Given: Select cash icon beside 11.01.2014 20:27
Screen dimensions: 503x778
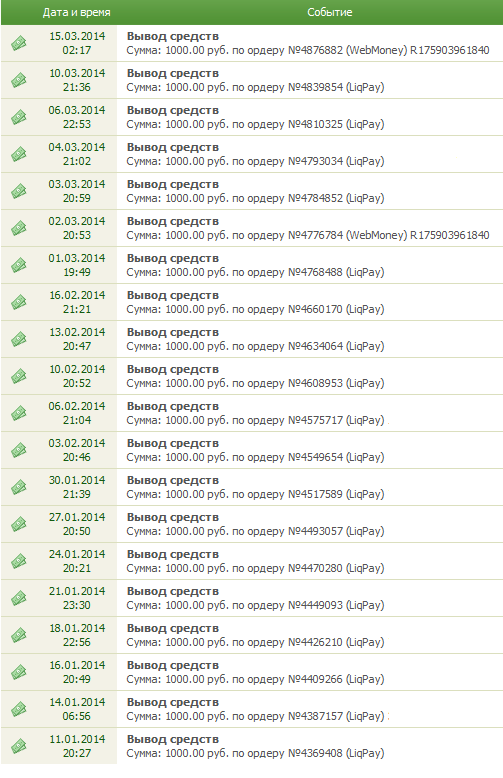Looking at the screenshot, I should pos(19,746).
